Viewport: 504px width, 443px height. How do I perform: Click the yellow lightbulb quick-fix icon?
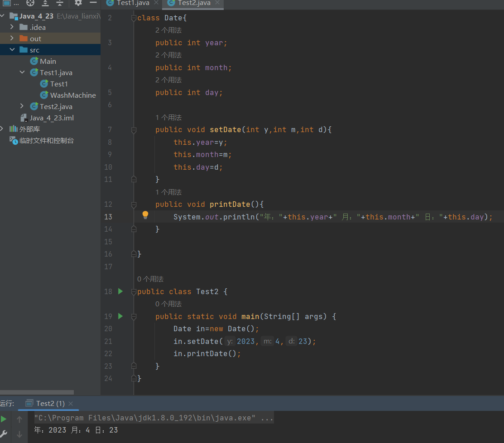[x=145, y=215]
